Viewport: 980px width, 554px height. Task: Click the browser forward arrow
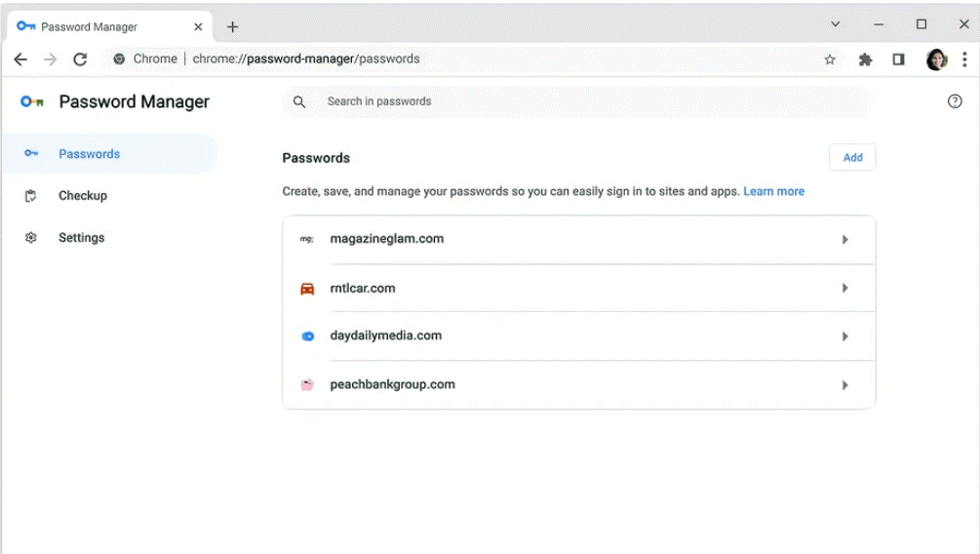click(50, 59)
